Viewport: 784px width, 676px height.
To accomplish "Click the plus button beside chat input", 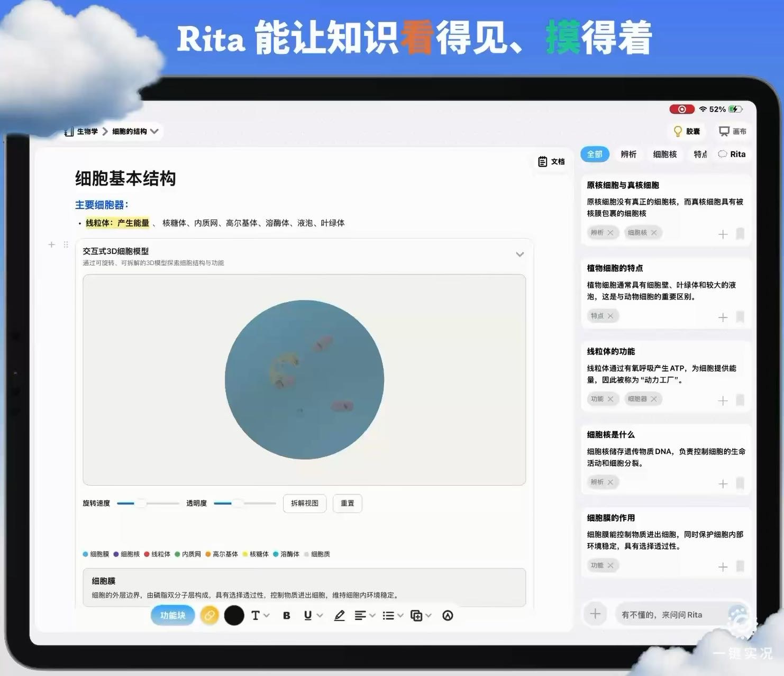I will [x=595, y=614].
